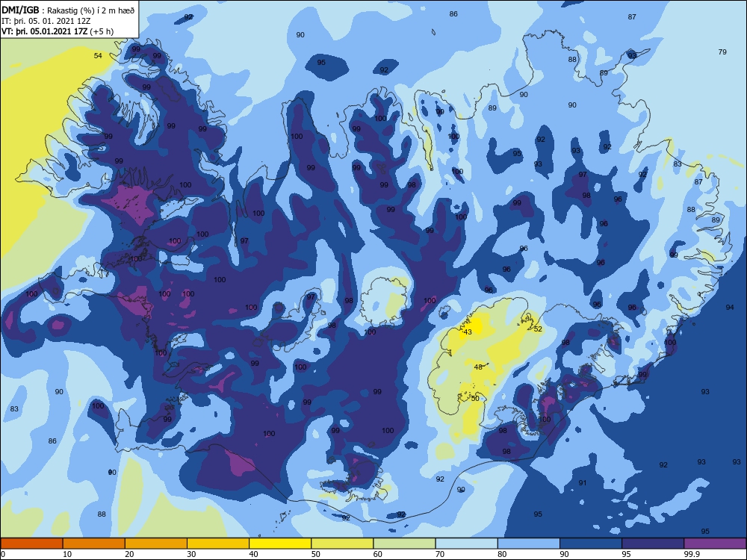Click the legend tick label '60'
The height and width of the screenshot is (560, 747).
(x=378, y=554)
